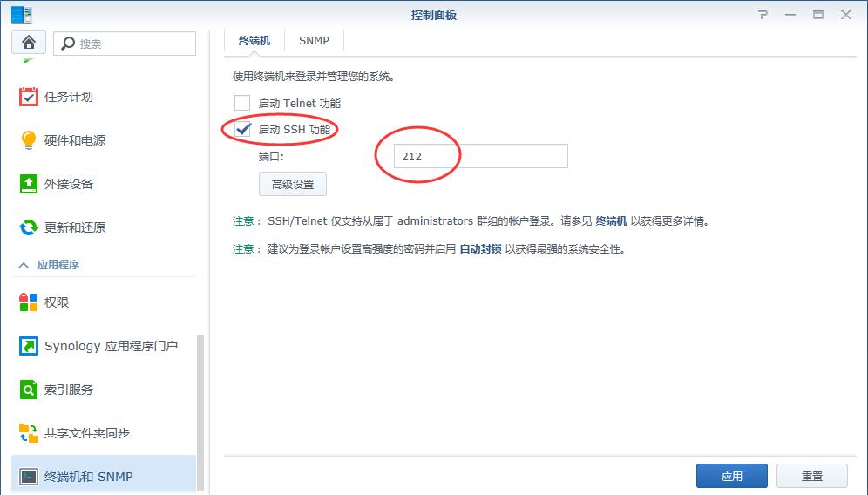Collapse the 应用程序 section header

(58, 264)
